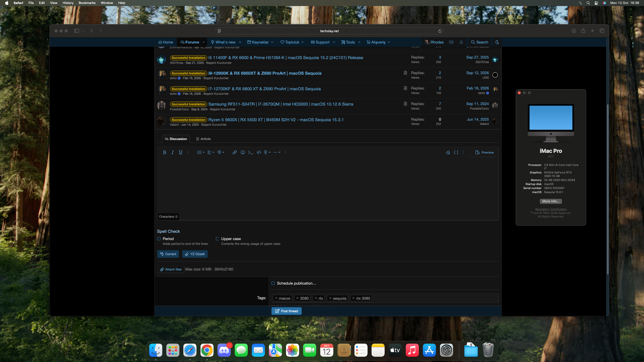Viewport: 644px width, 362px height.
Task: Expand the paragraph format dropdown
Action: click(x=221, y=152)
